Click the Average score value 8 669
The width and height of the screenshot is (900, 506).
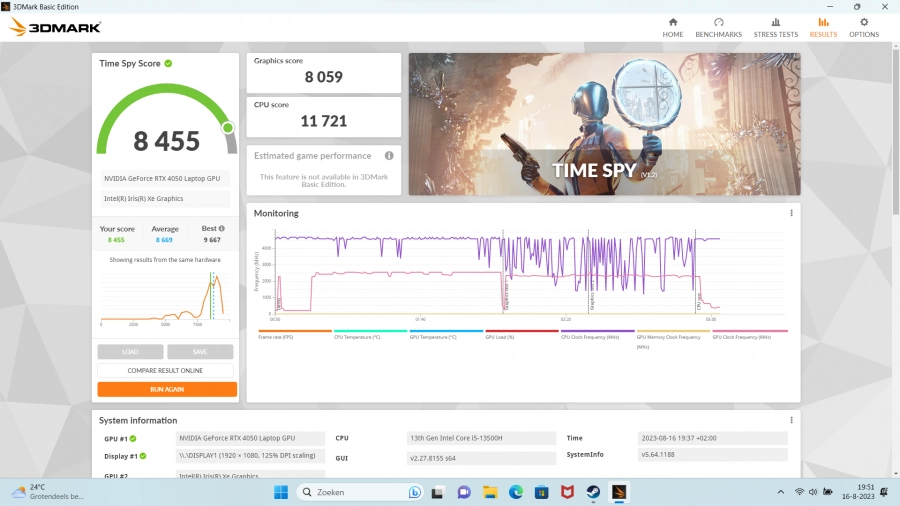164,240
